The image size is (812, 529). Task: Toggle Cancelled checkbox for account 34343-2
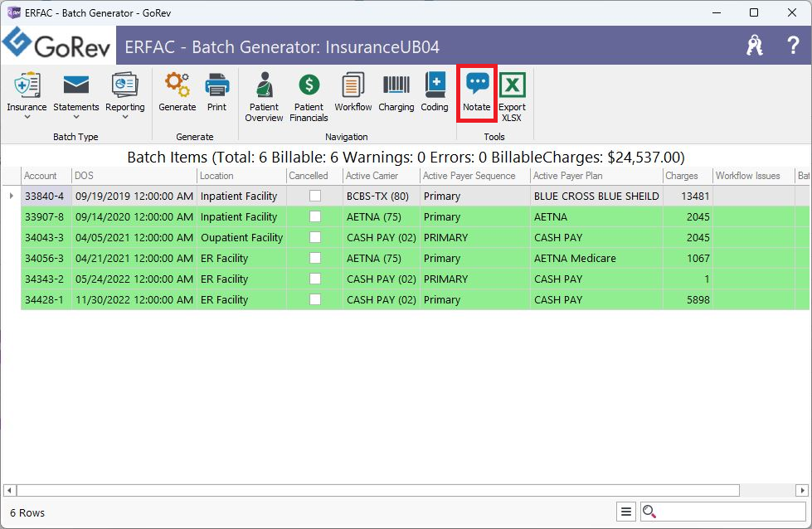tap(315, 279)
